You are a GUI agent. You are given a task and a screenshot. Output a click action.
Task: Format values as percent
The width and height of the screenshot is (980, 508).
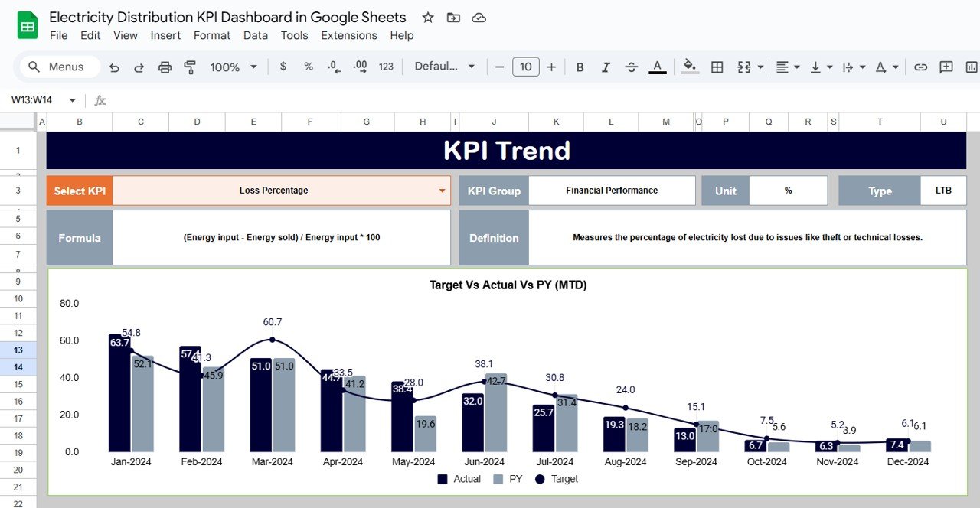[x=308, y=67]
